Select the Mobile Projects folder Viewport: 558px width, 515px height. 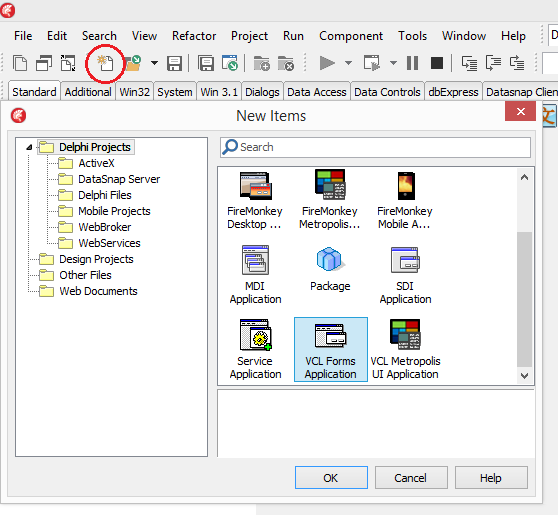point(114,211)
